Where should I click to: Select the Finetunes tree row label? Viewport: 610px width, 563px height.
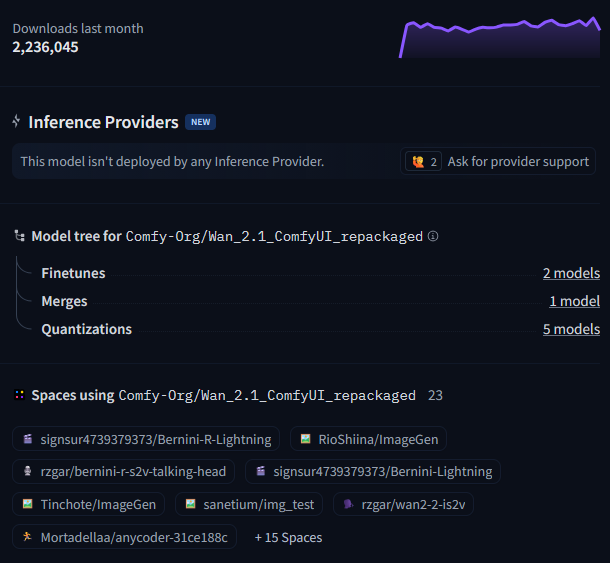click(73, 273)
